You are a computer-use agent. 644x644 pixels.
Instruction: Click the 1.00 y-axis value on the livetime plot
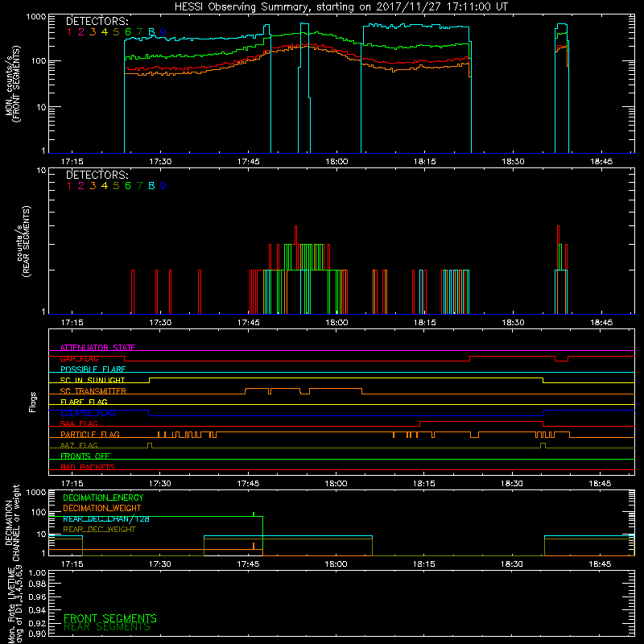[x=37, y=573]
